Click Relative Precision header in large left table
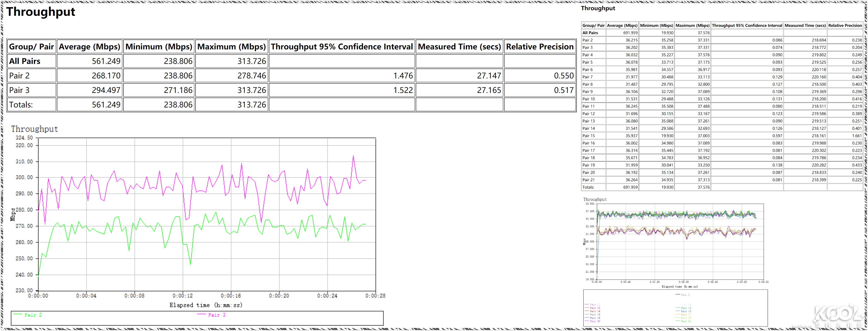The image size is (868, 331). (x=539, y=47)
